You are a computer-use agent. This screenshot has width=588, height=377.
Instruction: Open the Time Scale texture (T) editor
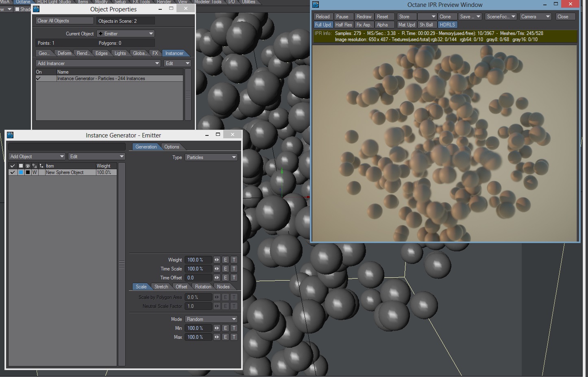[234, 269]
